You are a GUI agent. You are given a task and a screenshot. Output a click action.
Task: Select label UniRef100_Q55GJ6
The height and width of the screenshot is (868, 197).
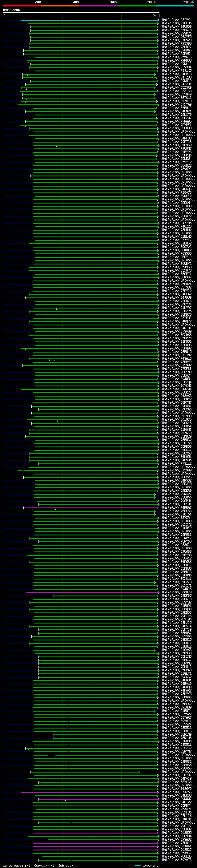(177, 57)
